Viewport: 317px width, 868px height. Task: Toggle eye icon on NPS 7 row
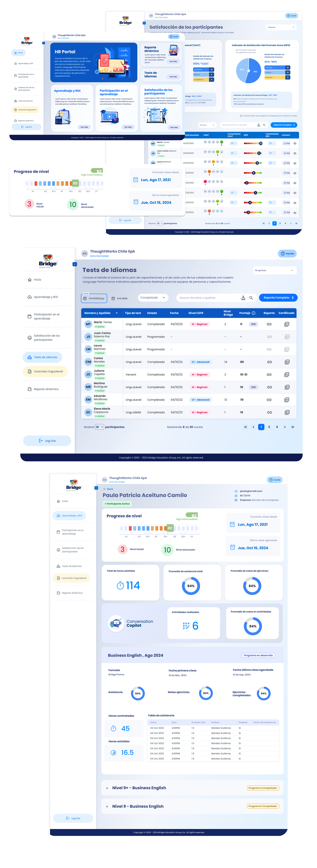coord(295,193)
